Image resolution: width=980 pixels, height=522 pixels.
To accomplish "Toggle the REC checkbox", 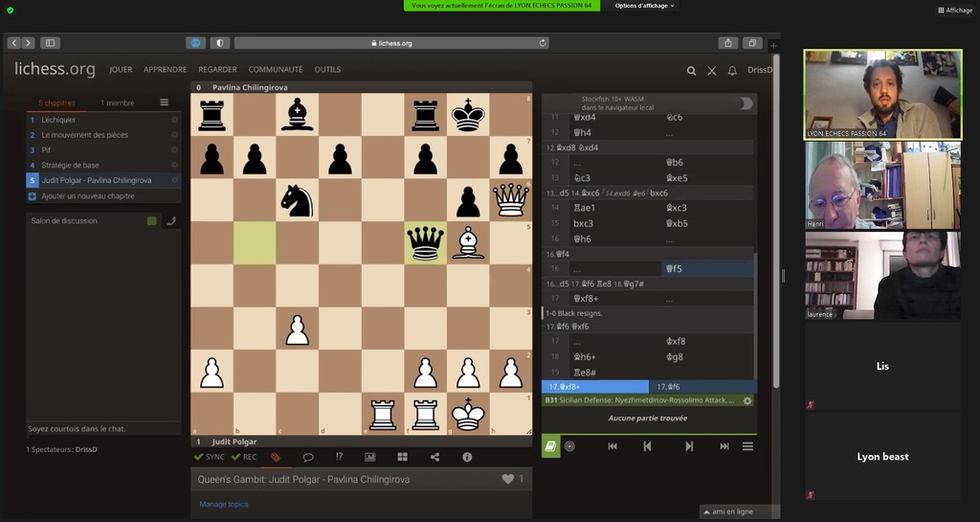I will 246,458.
